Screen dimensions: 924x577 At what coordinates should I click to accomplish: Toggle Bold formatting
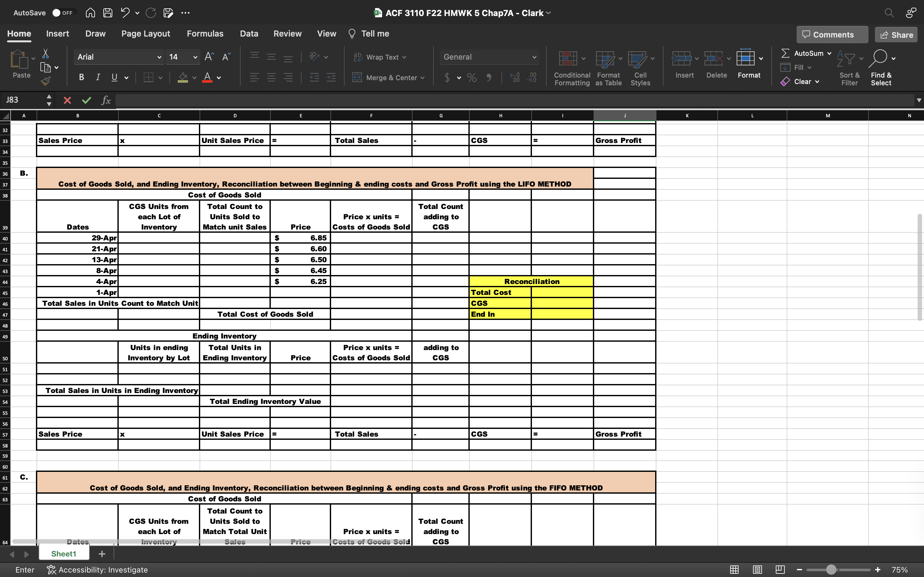(81, 78)
